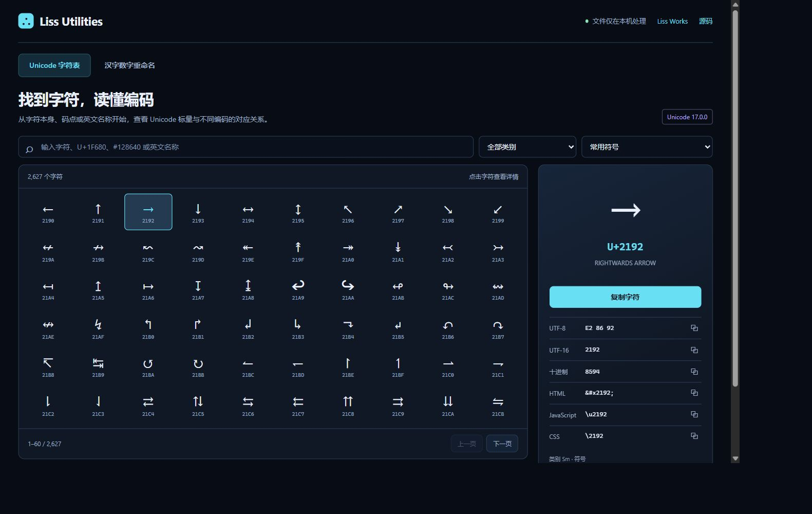Select the anticlockwise circle arrow 21BA
Viewport: 812px width, 514px height.
coord(148,366)
